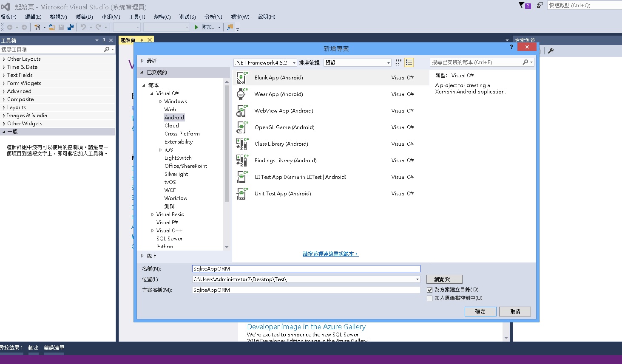The height and width of the screenshot is (364, 622).
Task: Click the 請按這裡連線尋找範本 link
Action: point(330,254)
